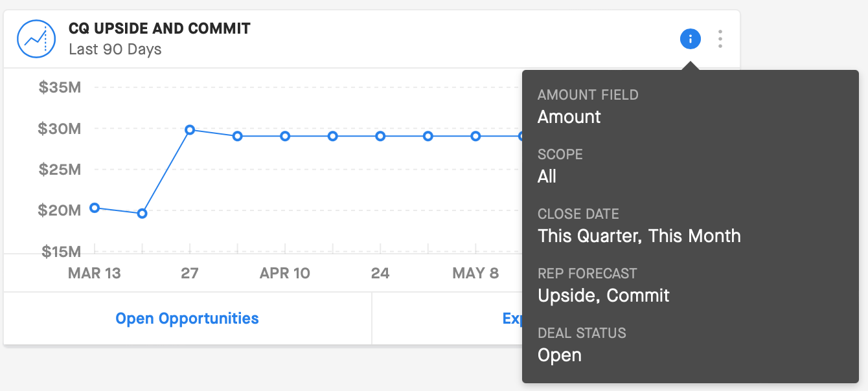The image size is (868, 391).
Task: Click the DEAL STATUS heading in tooltip
Action: [x=582, y=333]
